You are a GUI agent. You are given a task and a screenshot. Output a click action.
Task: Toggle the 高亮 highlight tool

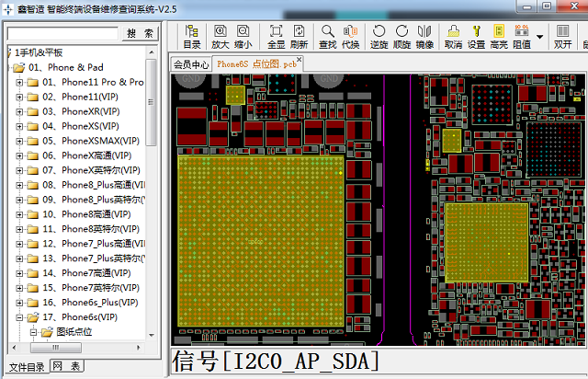click(x=499, y=37)
